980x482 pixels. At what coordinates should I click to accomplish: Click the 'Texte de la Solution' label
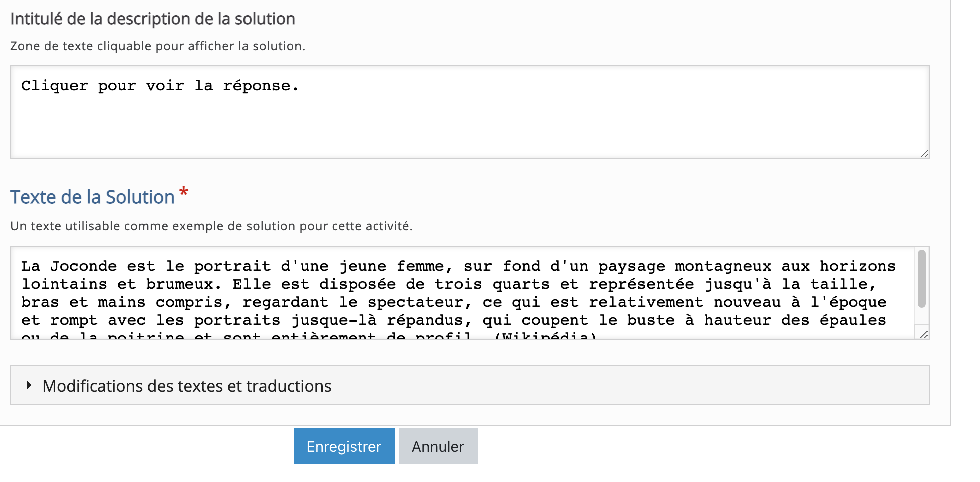pos(92,197)
